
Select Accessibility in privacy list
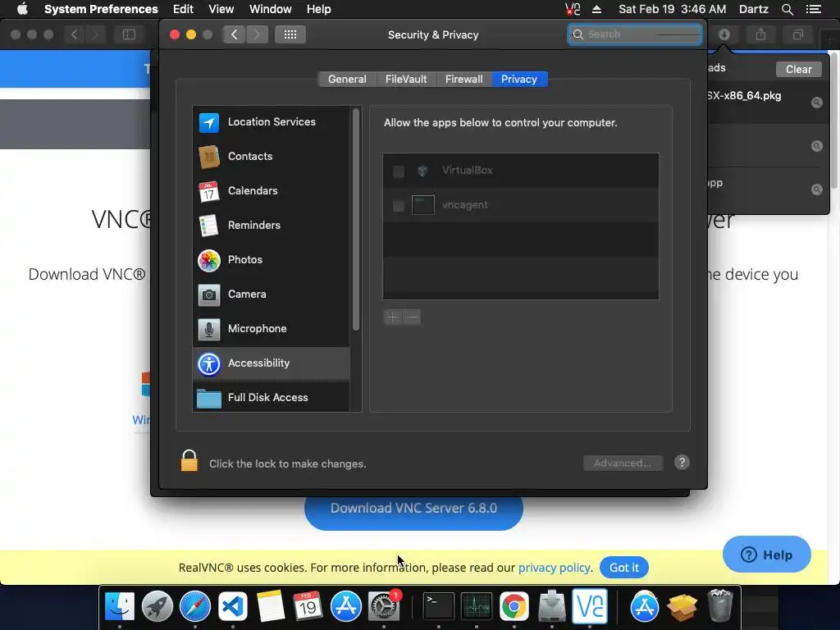tap(271, 363)
